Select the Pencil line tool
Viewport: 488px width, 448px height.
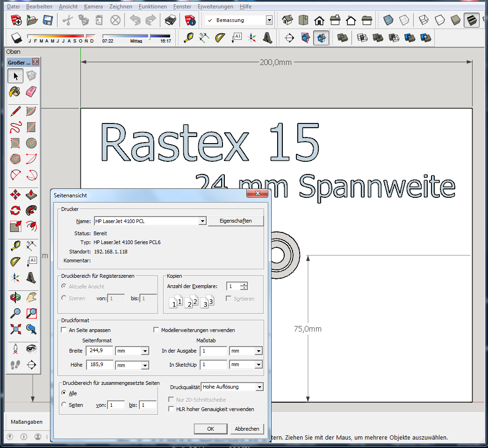coord(15,111)
